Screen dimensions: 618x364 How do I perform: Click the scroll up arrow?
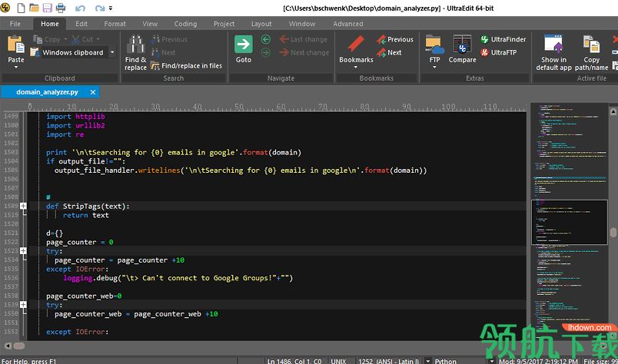[x=613, y=111]
